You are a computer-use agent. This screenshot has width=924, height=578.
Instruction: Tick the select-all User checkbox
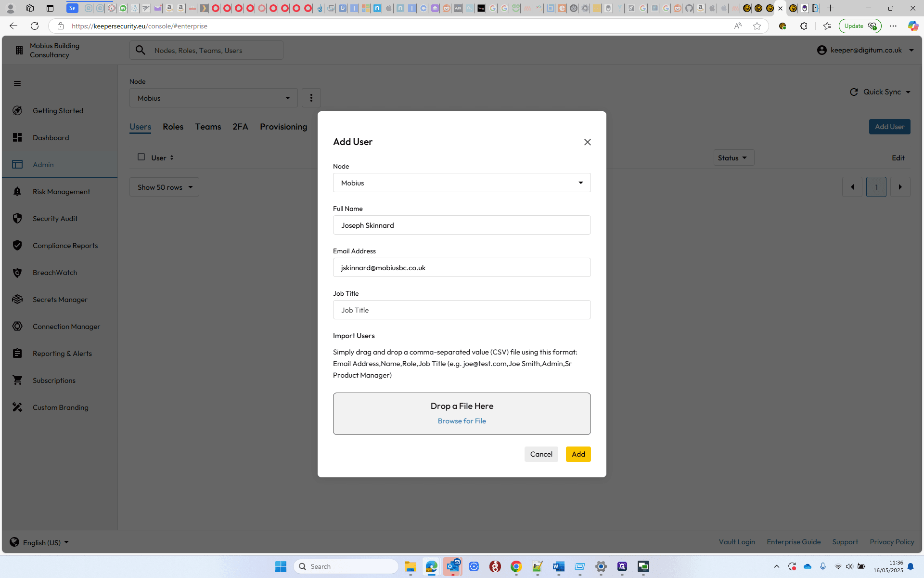pos(141,157)
